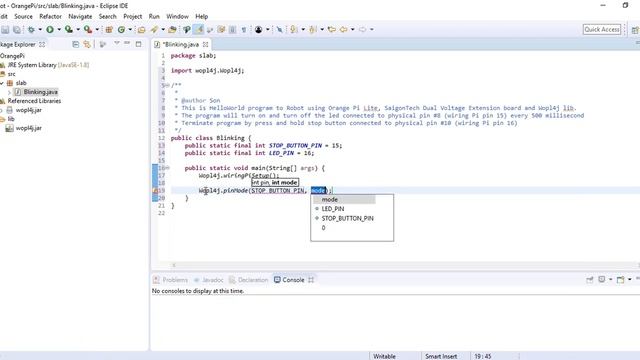Open the Run menu
This screenshot has height=360, width=640.
[x=154, y=16]
